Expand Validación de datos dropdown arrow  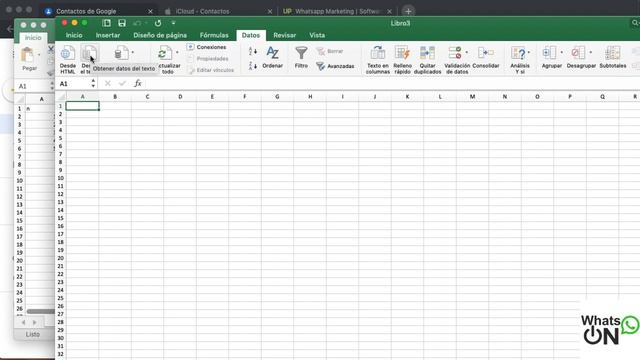[467, 52]
